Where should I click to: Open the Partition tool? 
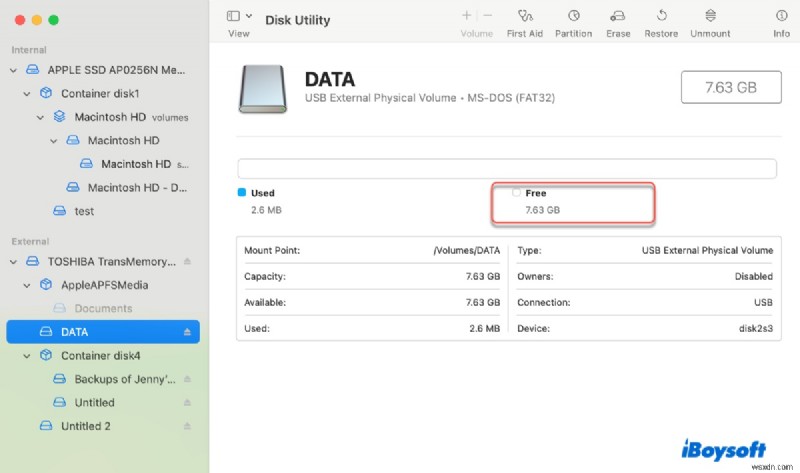573,23
